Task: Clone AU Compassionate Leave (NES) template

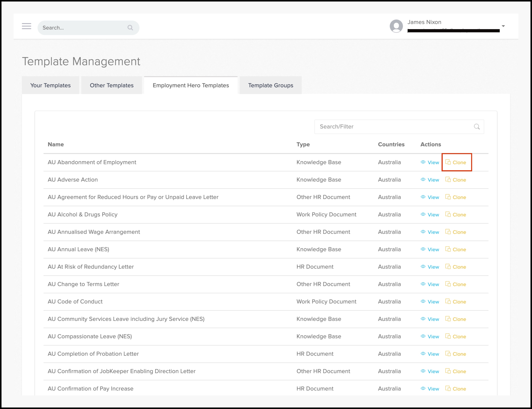Action: point(459,336)
